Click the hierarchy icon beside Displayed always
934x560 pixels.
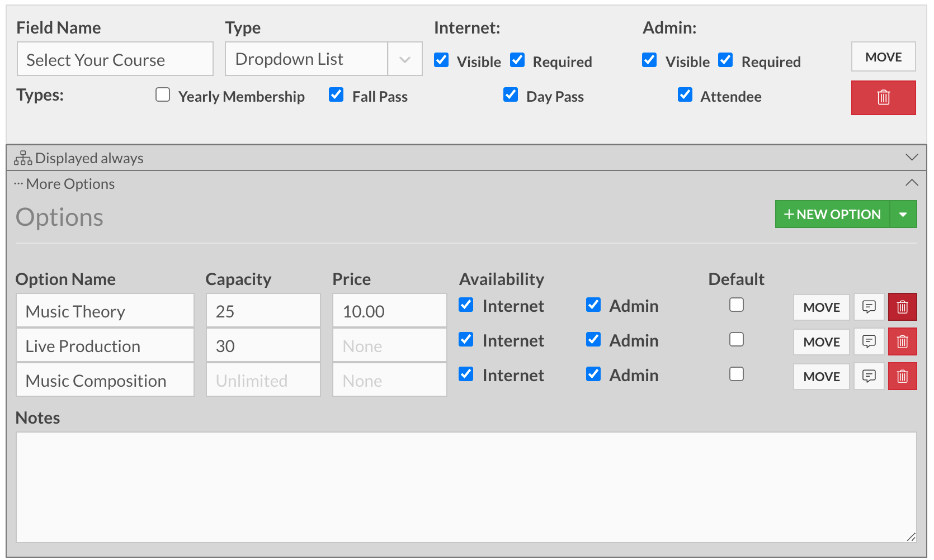click(23, 158)
